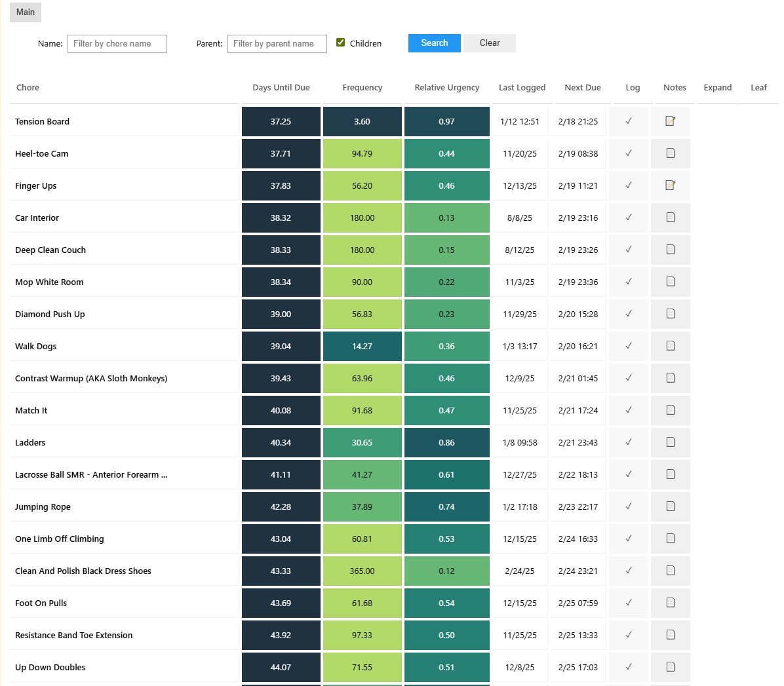The image size is (784, 686).
Task: Clear the current filters
Action: [489, 43]
